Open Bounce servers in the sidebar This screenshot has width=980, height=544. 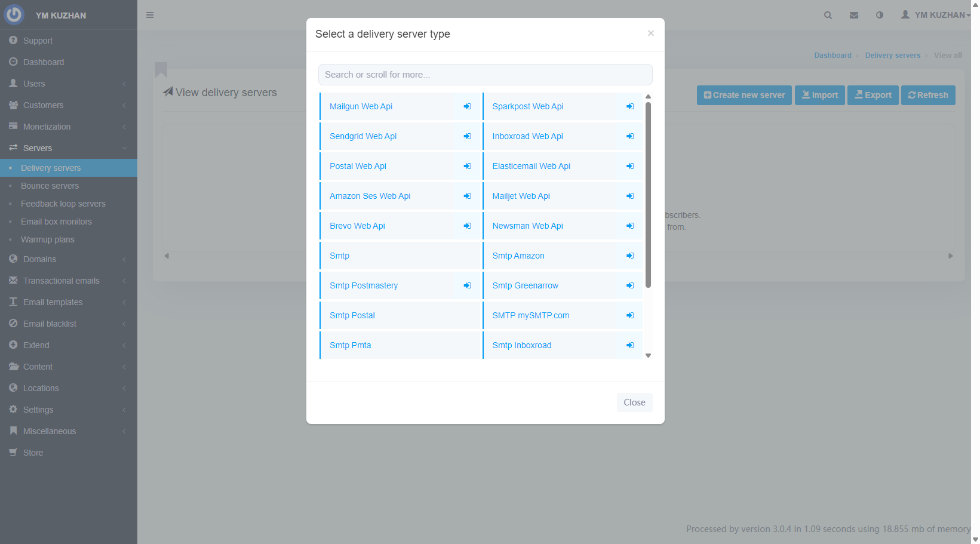[x=69, y=186]
